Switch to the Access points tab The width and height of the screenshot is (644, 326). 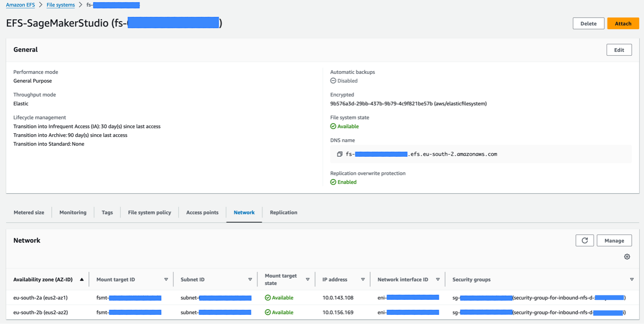[202, 213]
